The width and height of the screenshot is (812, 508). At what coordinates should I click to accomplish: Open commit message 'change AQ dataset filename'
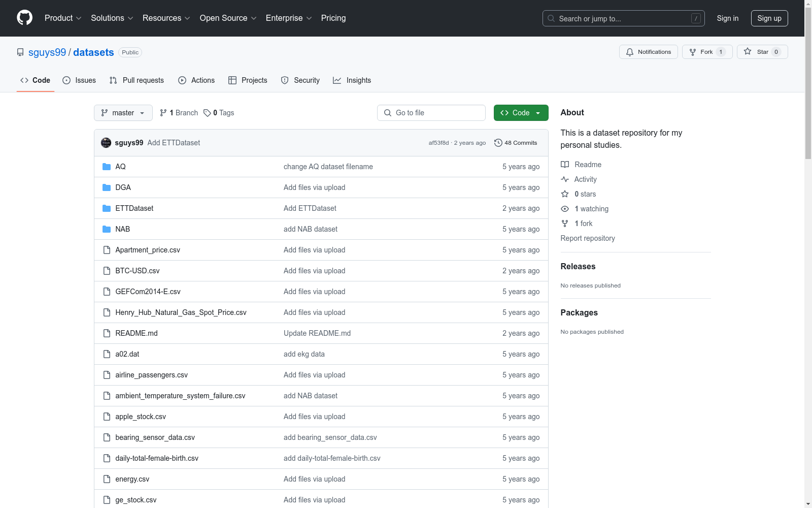(328, 167)
